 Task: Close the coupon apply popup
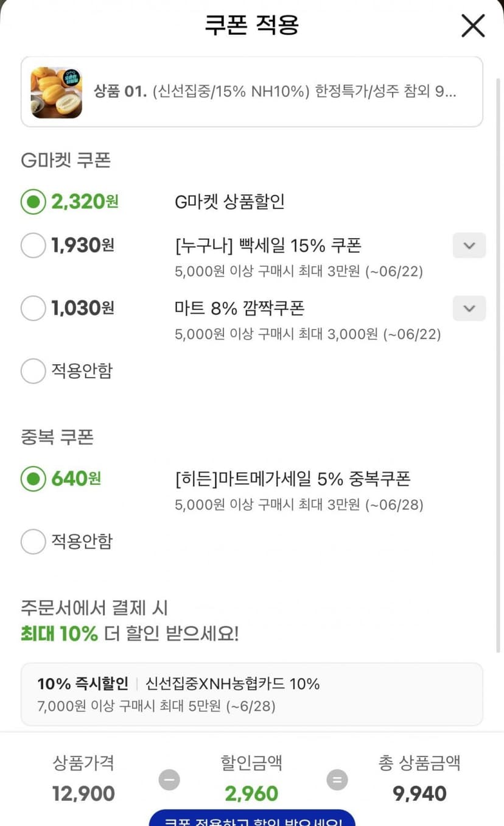[x=472, y=26]
